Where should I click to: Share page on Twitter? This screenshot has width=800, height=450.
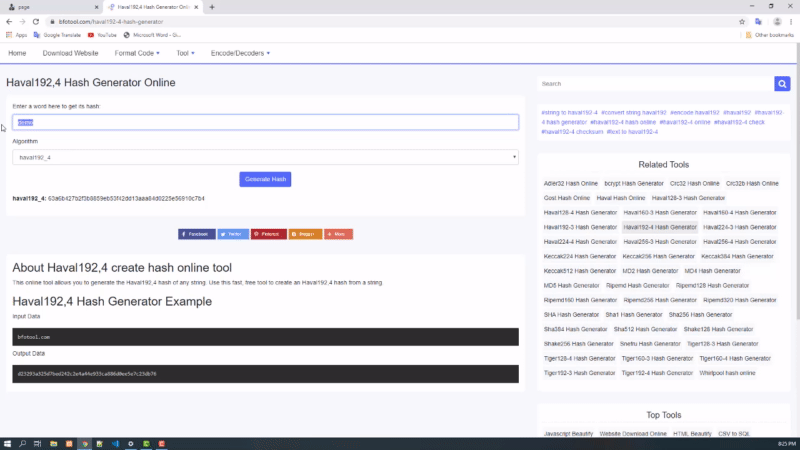pyautogui.click(x=233, y=234)
